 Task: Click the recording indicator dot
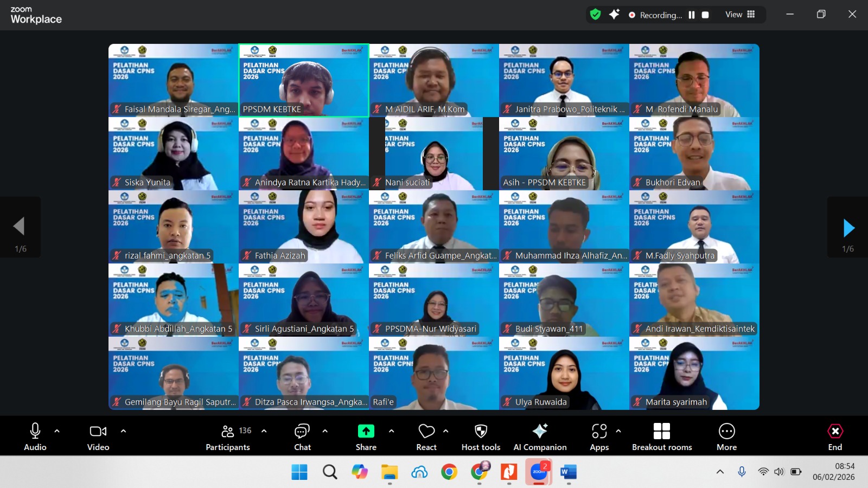[631, 15]
